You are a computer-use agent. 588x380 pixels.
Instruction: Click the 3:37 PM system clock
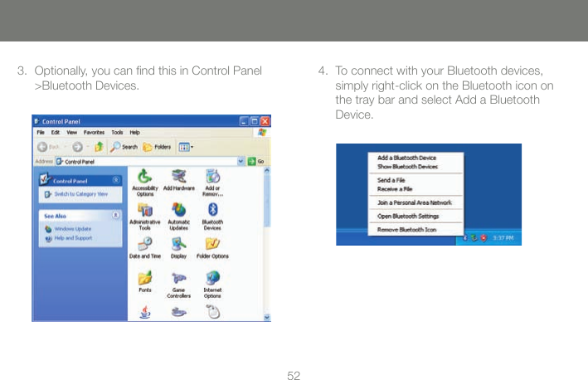click(x=503, y=238)
